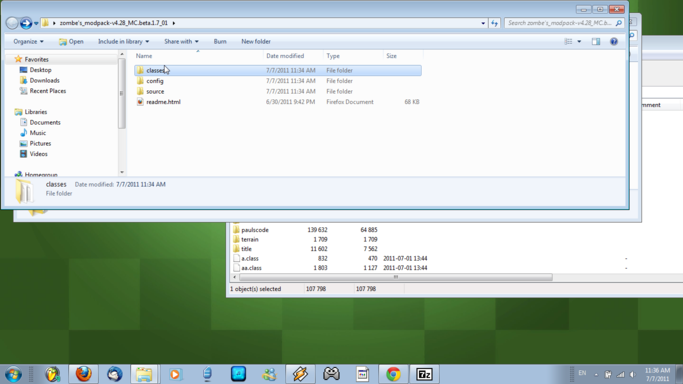Sort by the Size column header

point(403,56)
